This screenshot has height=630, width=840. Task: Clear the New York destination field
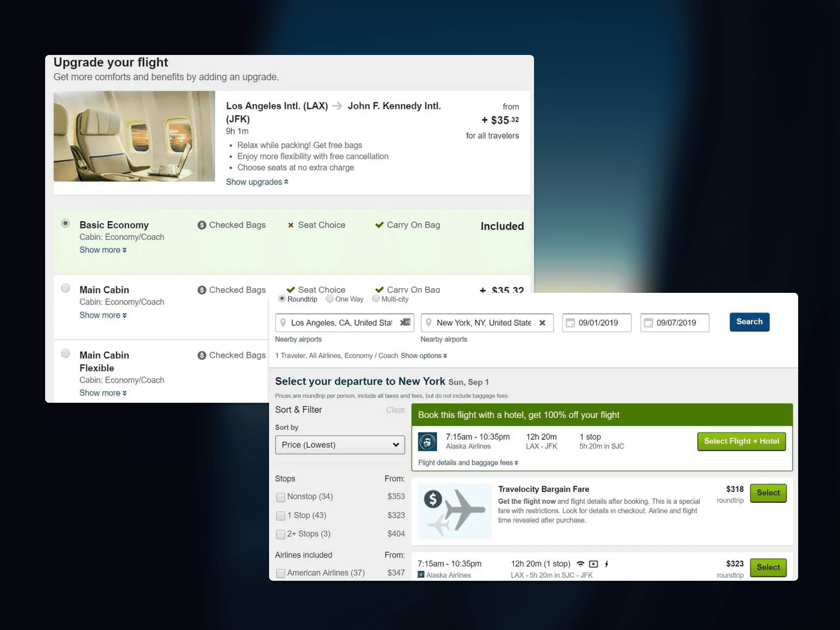click(542, 323)
